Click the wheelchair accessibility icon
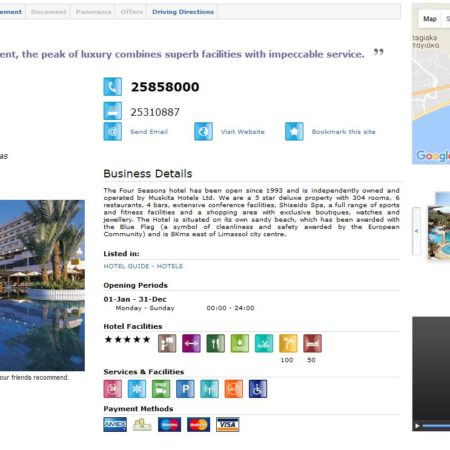450x450 pixels. 258,389
